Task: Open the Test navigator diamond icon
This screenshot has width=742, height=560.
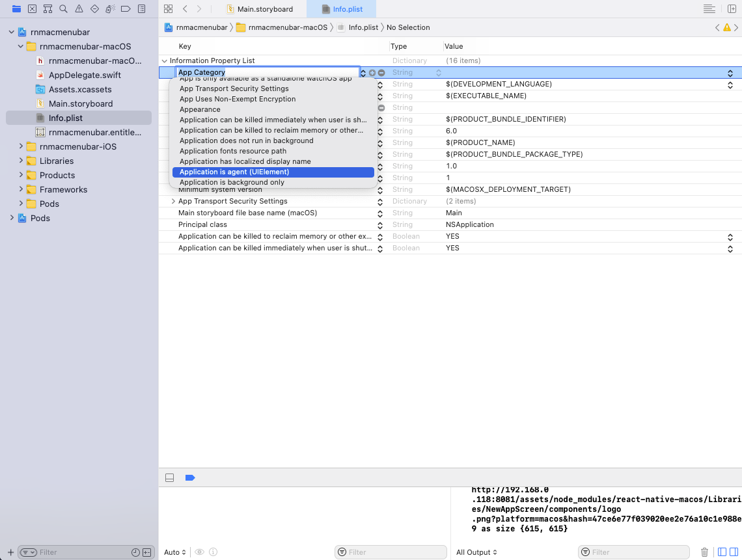Action: tap(94, 8)
